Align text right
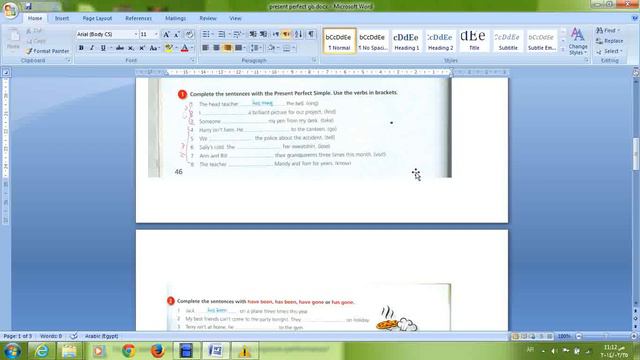This screenshot has width=640, height=360. 227,48
